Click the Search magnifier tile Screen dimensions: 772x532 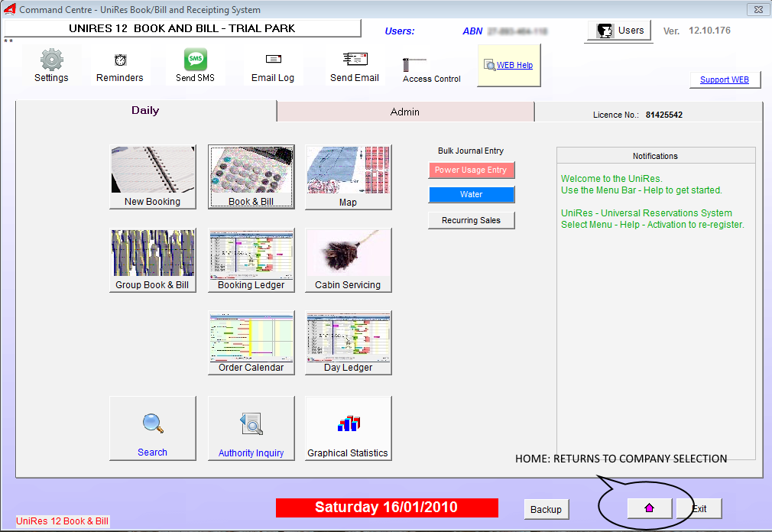(153, 428)
